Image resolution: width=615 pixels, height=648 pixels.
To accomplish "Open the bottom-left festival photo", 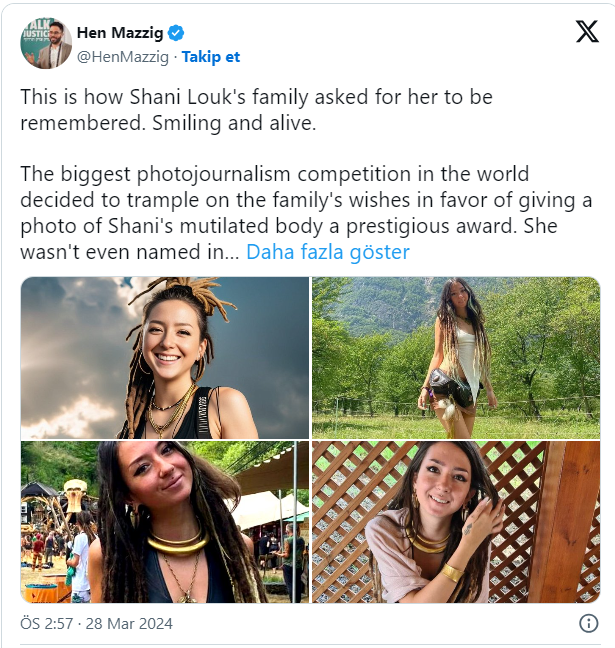I will (x=165, y=522).
